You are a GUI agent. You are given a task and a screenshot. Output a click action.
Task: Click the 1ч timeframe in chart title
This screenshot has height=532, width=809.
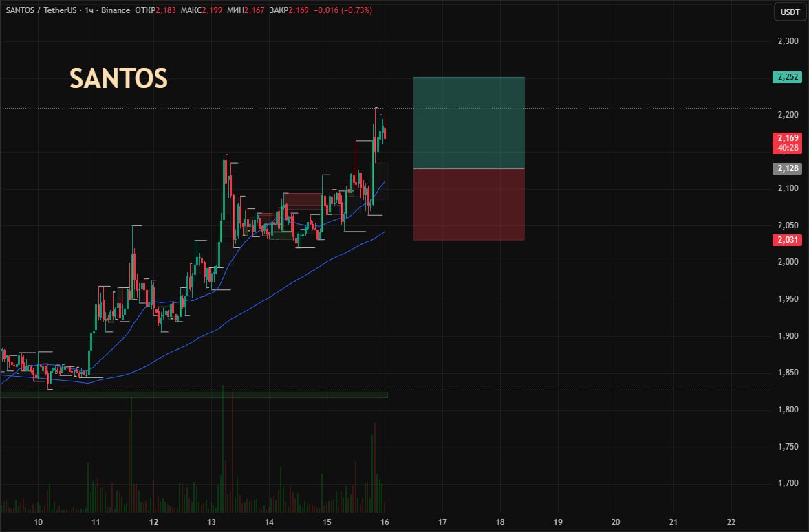88,11
